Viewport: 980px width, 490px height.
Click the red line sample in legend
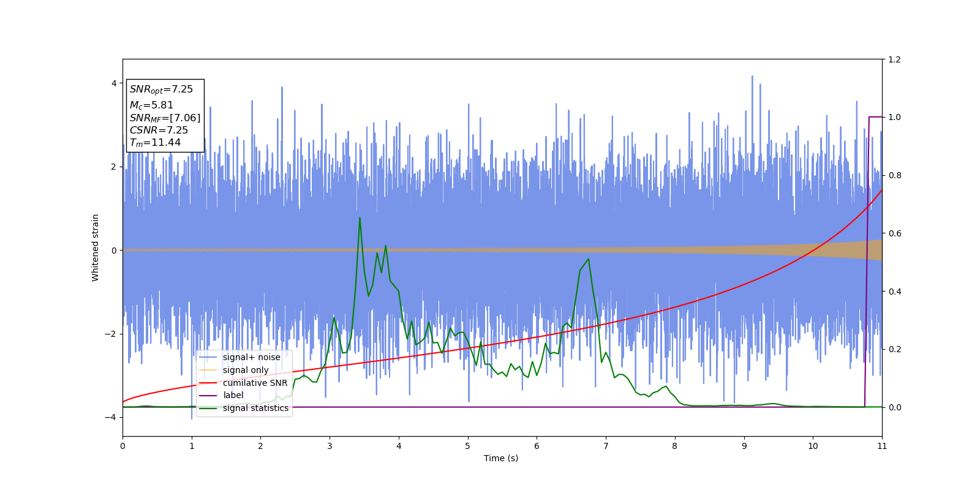tap(208, 383)
